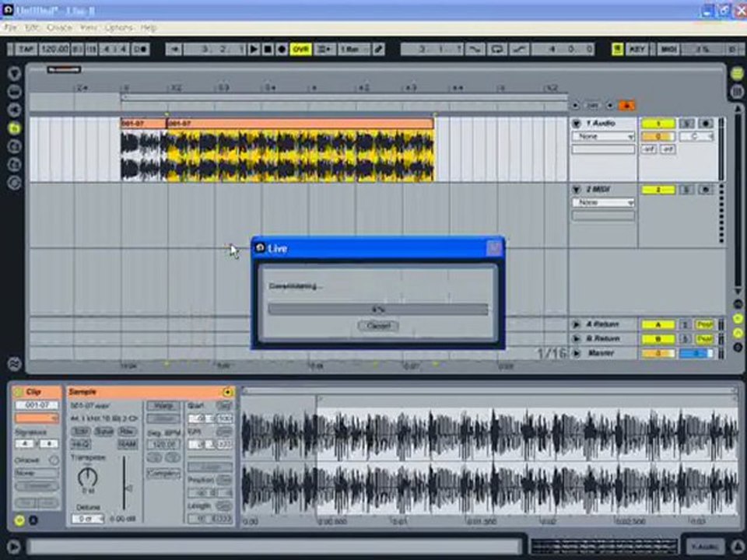Fold the 2 MIDI track

pyautogui.click(x=576, y=190)
